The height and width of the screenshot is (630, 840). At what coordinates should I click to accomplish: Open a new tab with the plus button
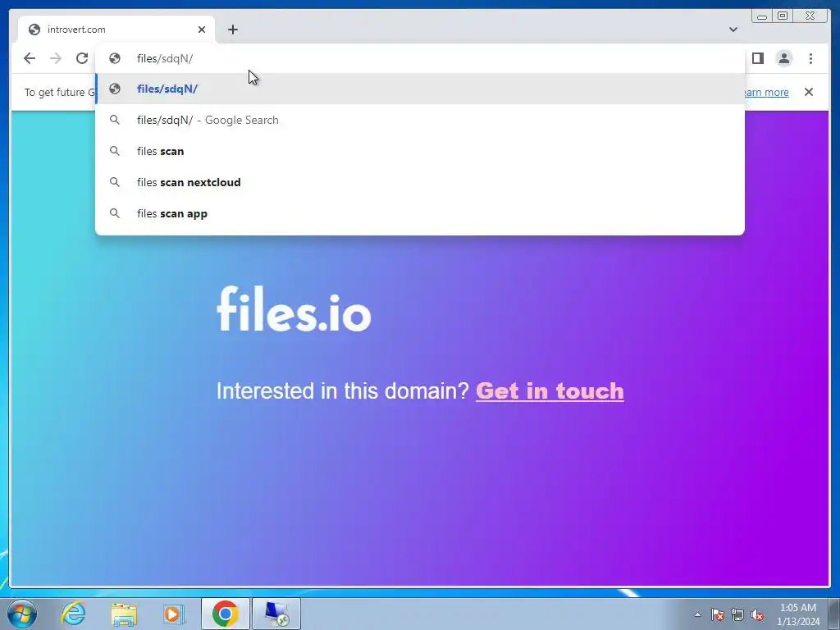point(232,30)
